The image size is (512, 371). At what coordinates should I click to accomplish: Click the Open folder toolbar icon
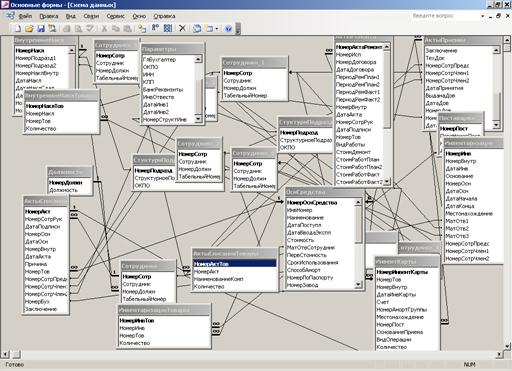click(29, 29)
